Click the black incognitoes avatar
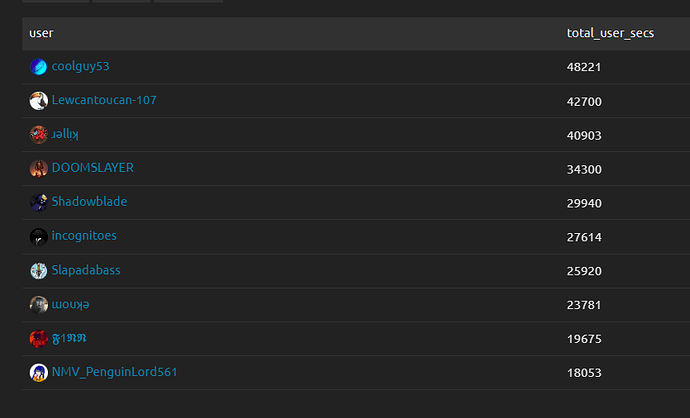 (x=39, y=237)
